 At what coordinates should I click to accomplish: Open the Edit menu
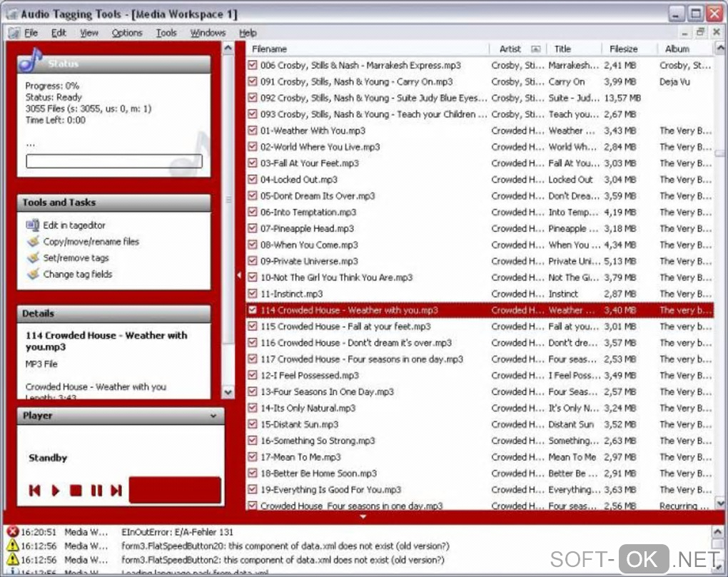click(x=59, y=33)
